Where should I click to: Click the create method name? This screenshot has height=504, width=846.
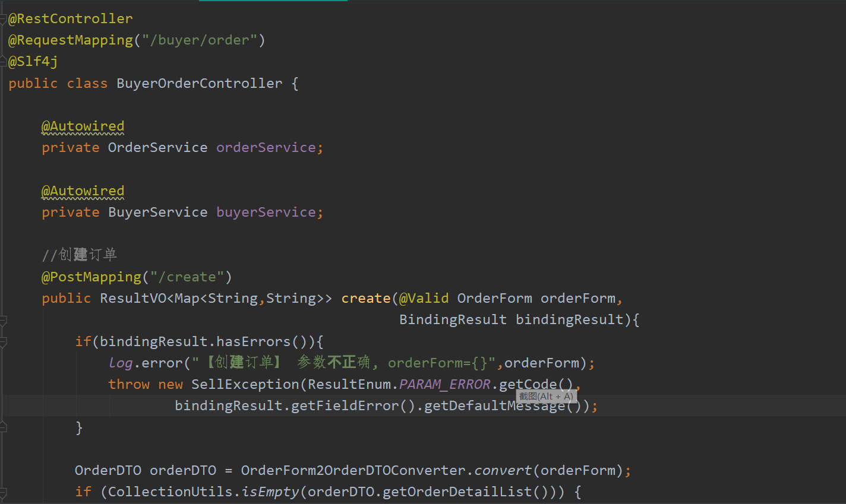click(x=366, y=299)
